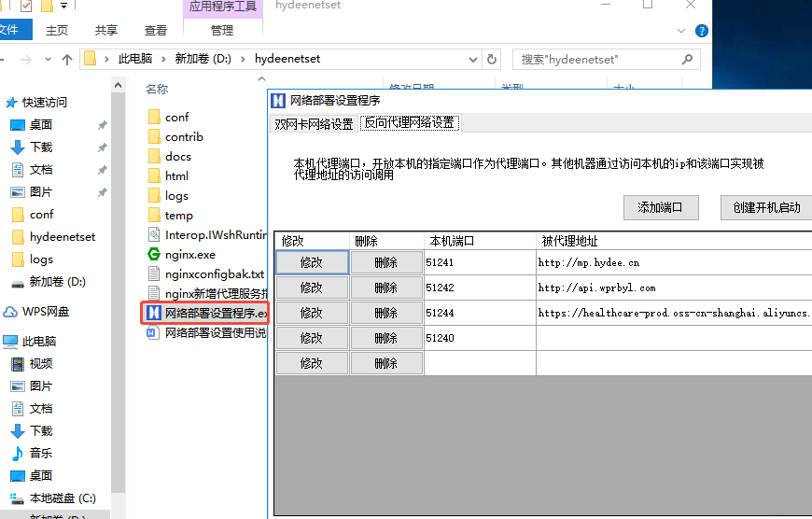This screenshot has height=519, width=812.
Task: Select 网络部署设置程序.exe icon
Action: click(154, 313)
